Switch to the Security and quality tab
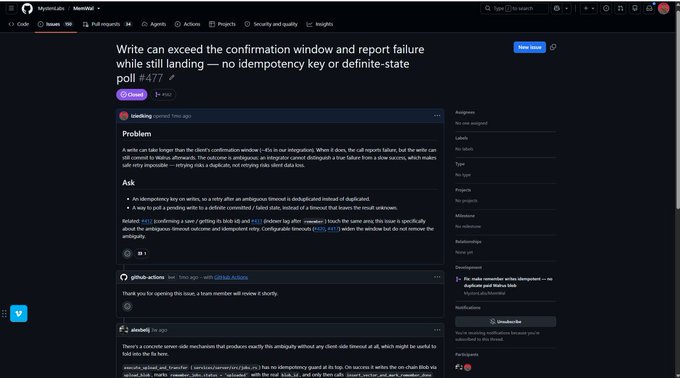680x378 pixels. 271,24
